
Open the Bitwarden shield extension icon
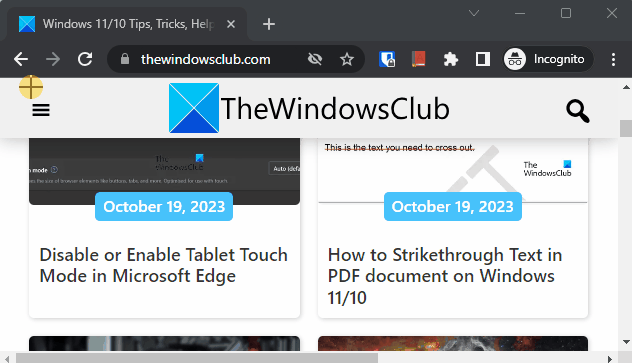coord(387,59)
